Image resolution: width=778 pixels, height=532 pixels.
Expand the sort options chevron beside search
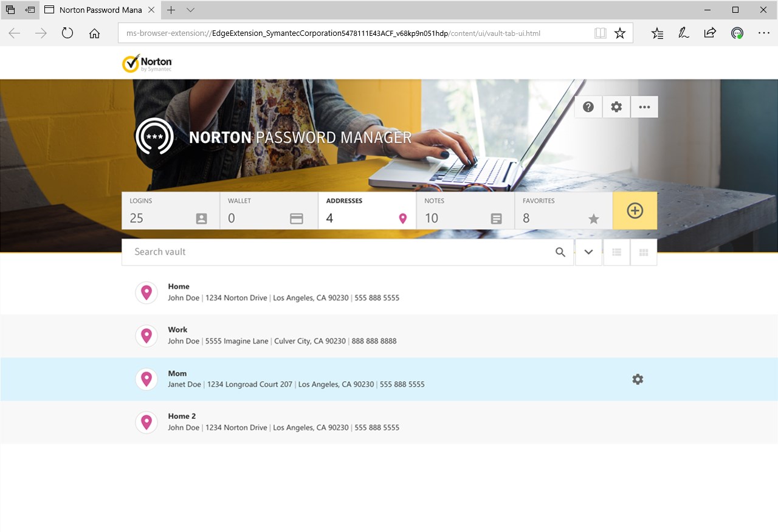pyautogui.click(x=588, y=252)
